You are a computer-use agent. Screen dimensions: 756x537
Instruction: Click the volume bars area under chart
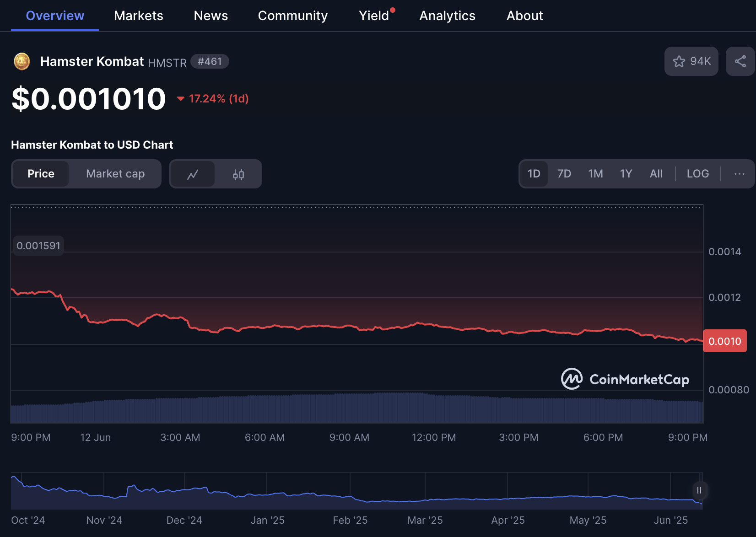click(x=357, y=408)
